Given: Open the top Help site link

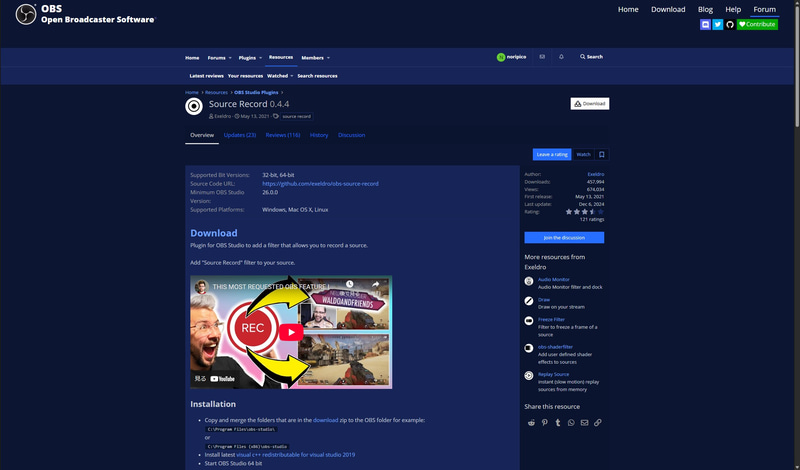Looking at the screenshot, I should [x=733, y=9].
